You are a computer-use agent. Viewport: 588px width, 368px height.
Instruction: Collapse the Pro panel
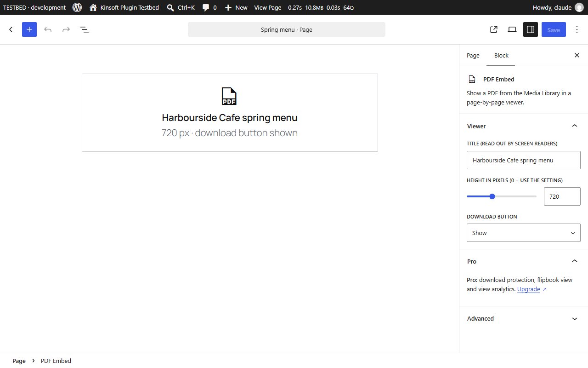[x=524, y=261]
